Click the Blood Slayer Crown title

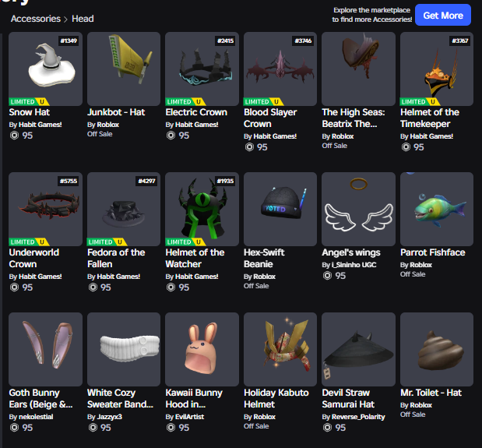[270, 118]
